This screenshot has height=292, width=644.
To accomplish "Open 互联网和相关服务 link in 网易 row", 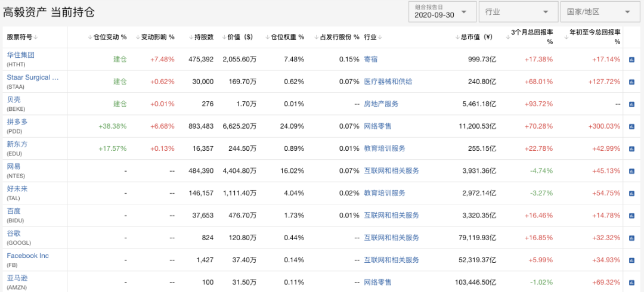I will point(391,171).
